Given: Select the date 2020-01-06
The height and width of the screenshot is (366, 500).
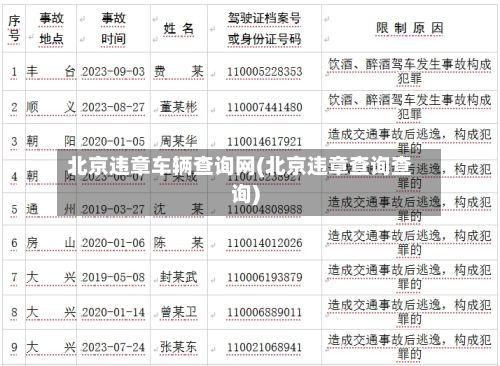Looking at the screenshot, I should (113, 243).
